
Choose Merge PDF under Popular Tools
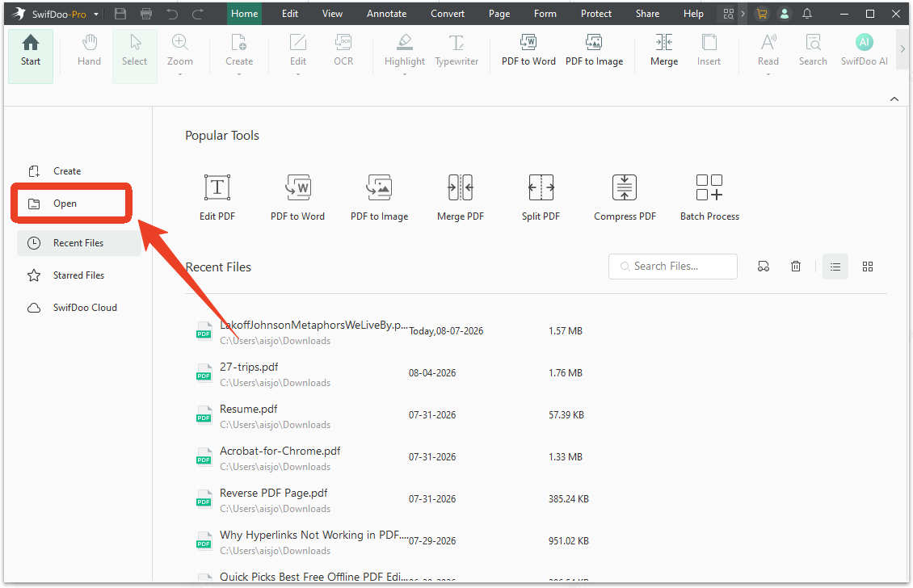[x=461, y=197]
